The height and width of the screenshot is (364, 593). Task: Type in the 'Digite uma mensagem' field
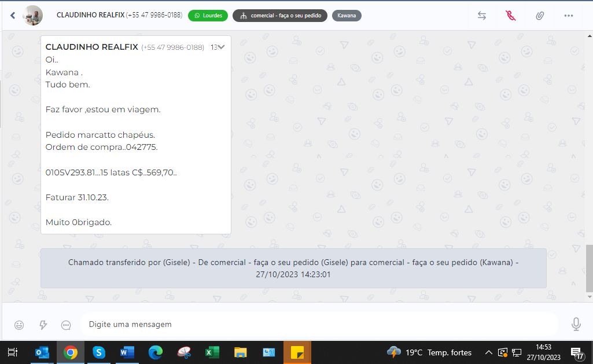click(318, 325)
